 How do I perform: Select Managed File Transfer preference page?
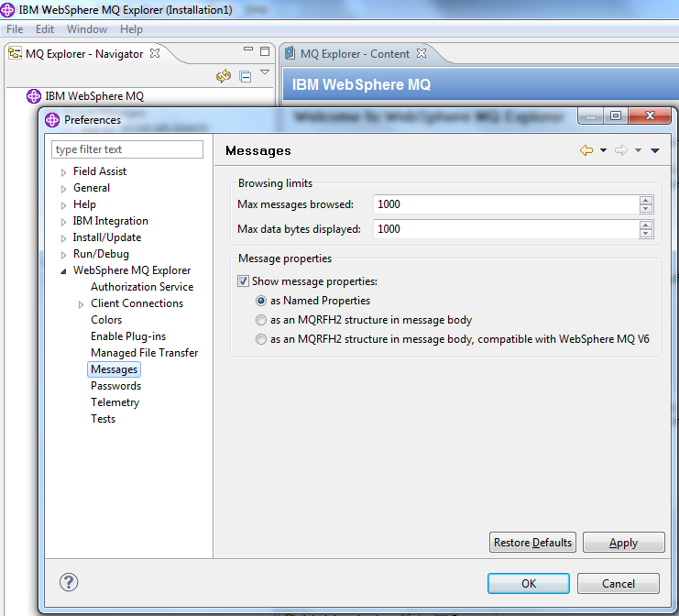144,353
